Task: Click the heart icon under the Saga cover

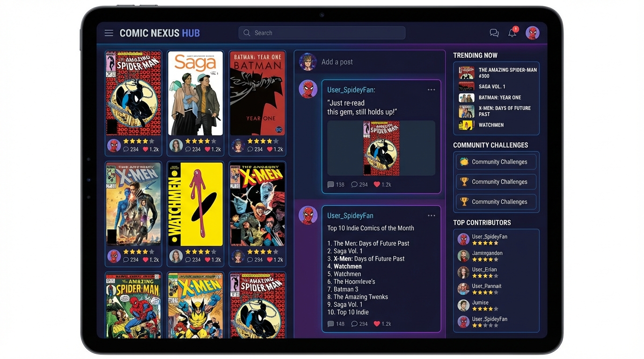Action: click(x=207, y=150)
